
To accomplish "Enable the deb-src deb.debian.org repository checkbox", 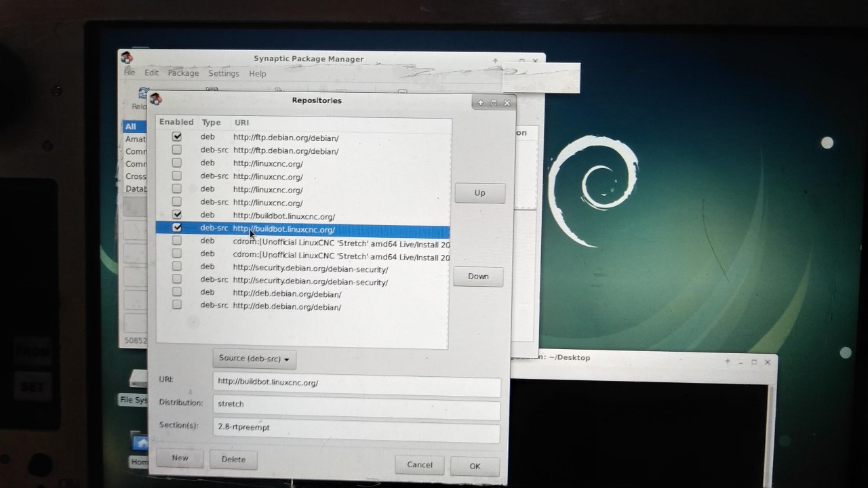I will tap(177, 304).
